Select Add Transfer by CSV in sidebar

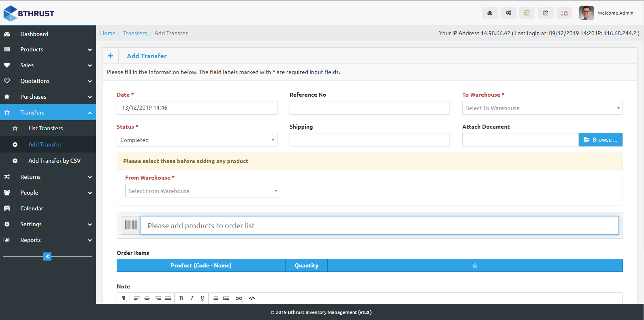(48, 161)
